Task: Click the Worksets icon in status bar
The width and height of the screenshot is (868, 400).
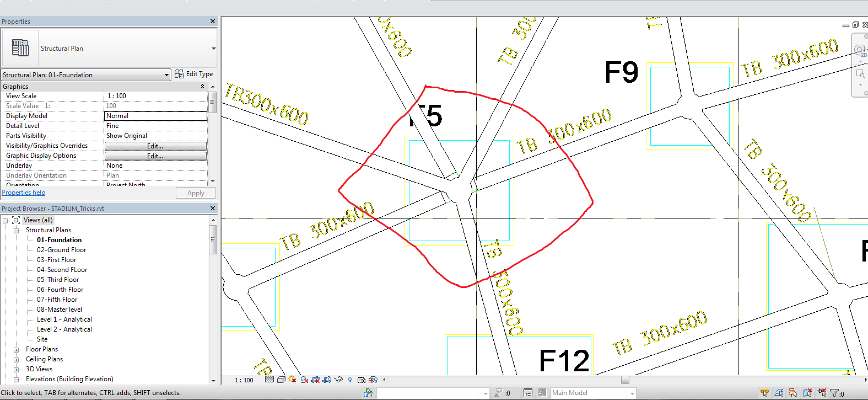Action: click(368, 393)
